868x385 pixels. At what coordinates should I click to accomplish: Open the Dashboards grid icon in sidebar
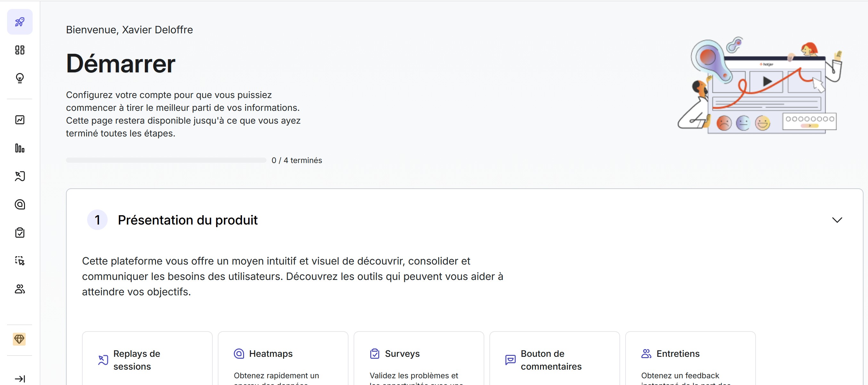click(x=20, y=50)
